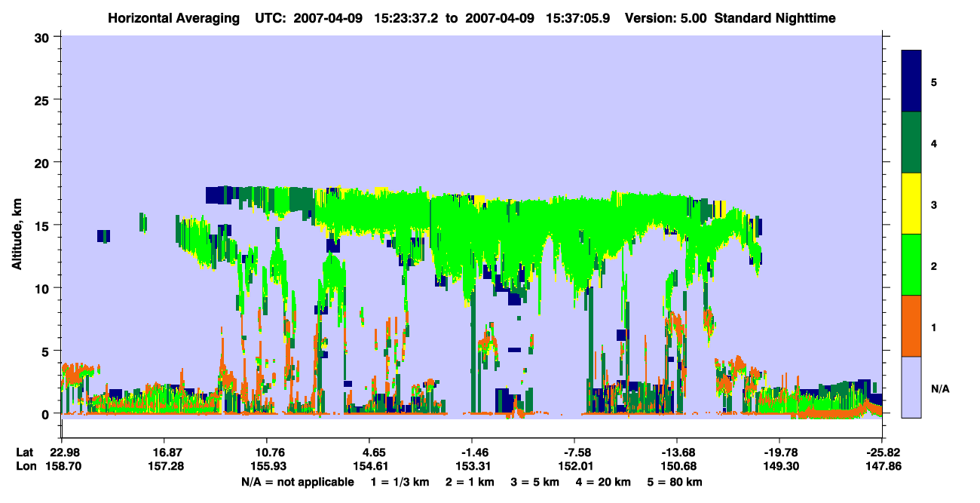The width and height of the screenshot is (980, 503).
Task: Click the 'N/A = not applicable' legend text
Action: 297,482
